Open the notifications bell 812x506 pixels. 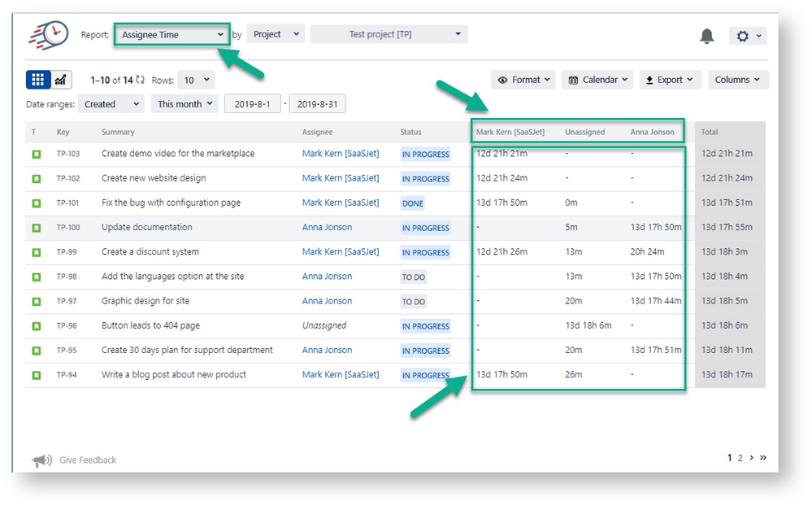[707, 36]
